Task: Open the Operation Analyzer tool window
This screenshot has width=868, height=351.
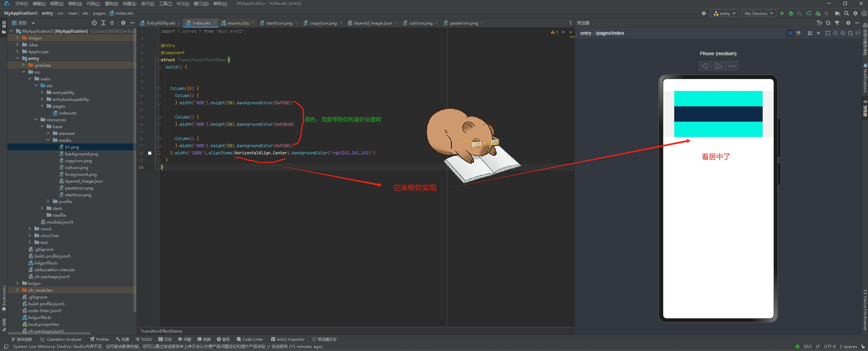Action: click(x=61, y=339)
